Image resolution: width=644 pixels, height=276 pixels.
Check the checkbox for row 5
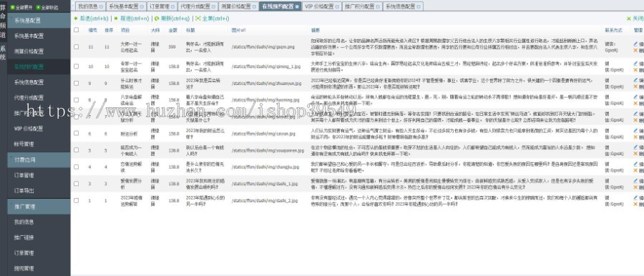[76, 150]
